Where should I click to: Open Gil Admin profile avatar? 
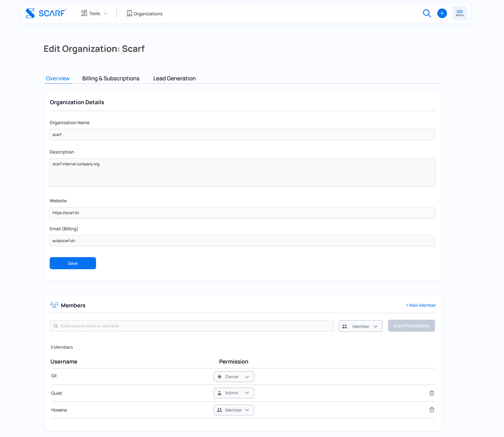(460, 13)
